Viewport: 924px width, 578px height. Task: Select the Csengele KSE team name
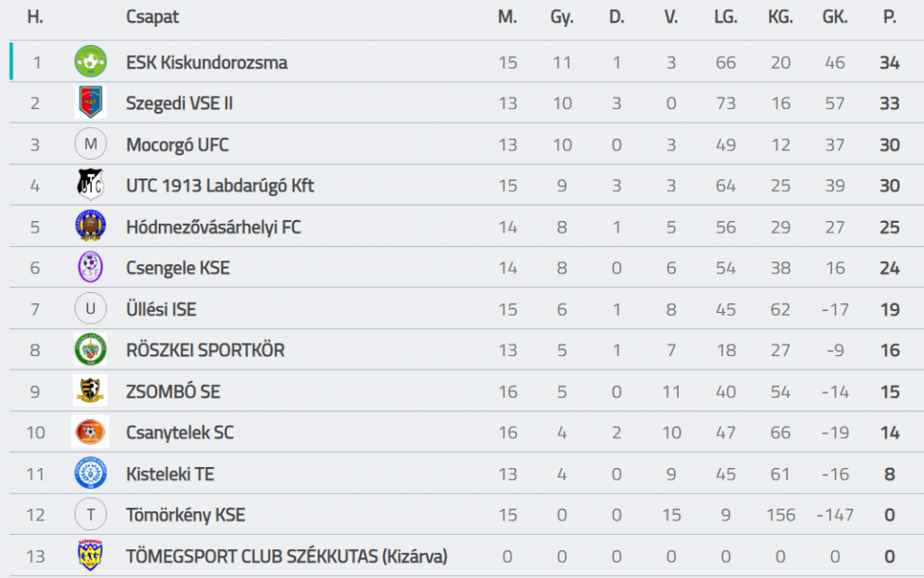coord(178,268)
